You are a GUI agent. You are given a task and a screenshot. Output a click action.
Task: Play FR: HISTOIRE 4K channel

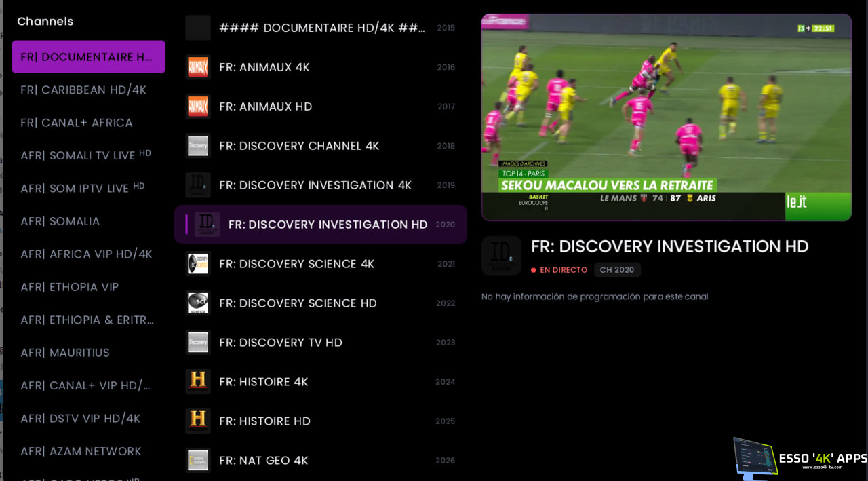[x=321, y=382]
